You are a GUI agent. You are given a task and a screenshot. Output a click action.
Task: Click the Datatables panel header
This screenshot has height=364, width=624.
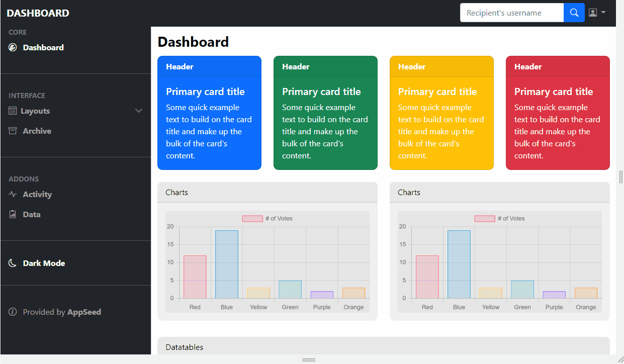pyautogui.click(x=384, y=346)
